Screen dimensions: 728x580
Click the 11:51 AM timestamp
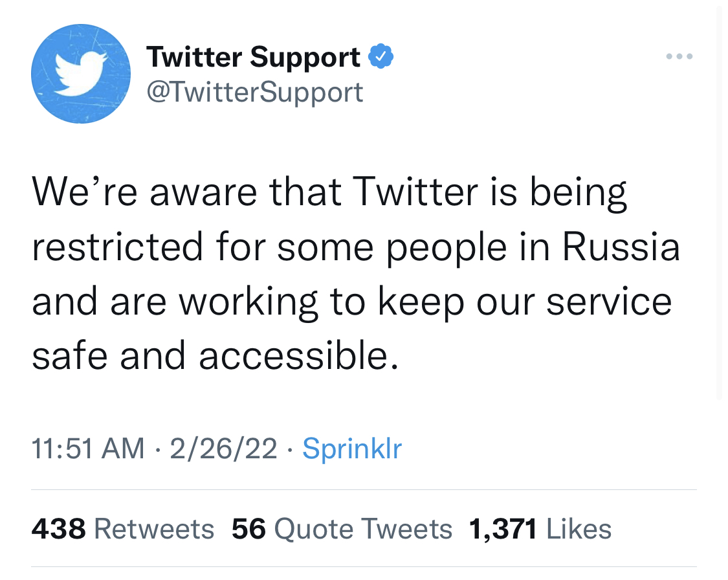coord(88,449)
